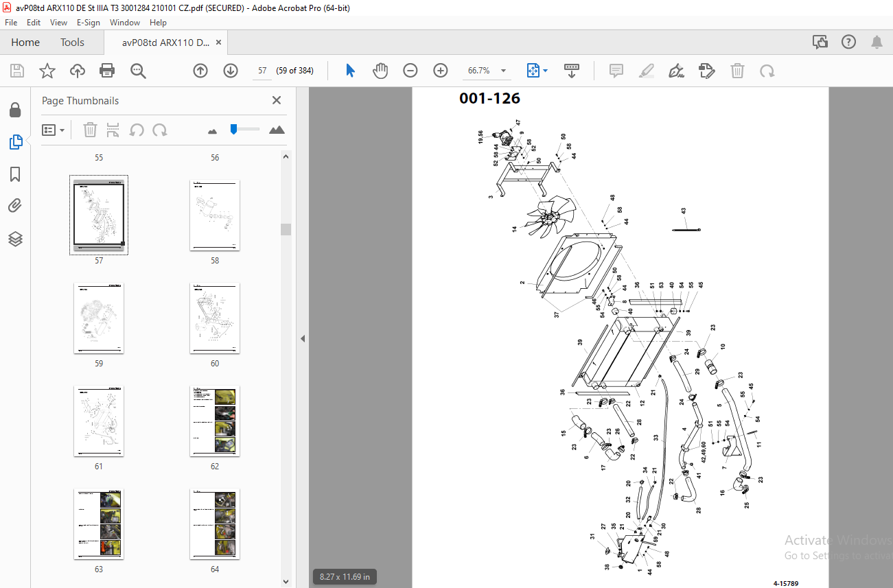Click the fit page tool icon

point(533,71)
